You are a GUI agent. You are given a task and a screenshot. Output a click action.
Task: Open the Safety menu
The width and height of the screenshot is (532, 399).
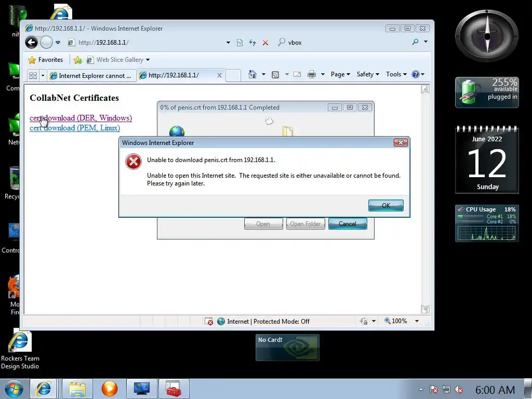[x=368, y=74]
